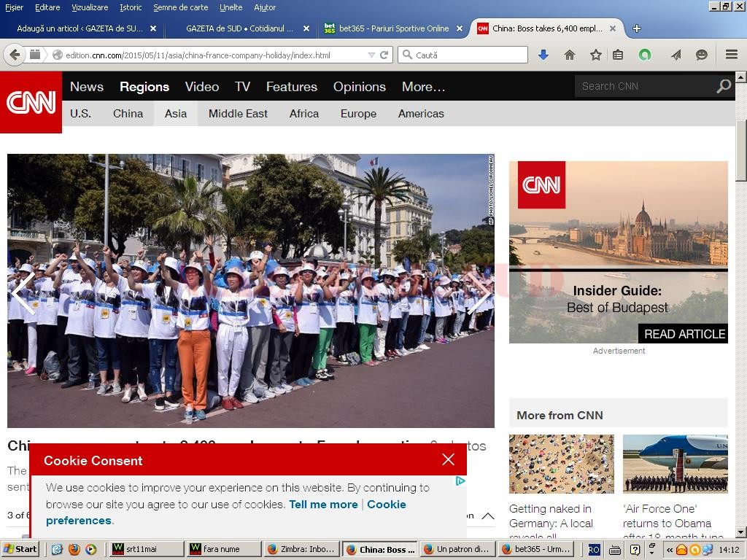Close the Adaugă un articol tab
The width and height of the screenshot is (747, 560).
[153, 28]
